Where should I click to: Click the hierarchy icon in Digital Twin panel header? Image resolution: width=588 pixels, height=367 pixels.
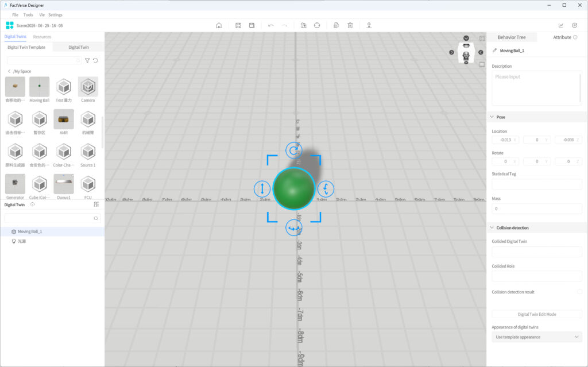click(x=96, y=204)
